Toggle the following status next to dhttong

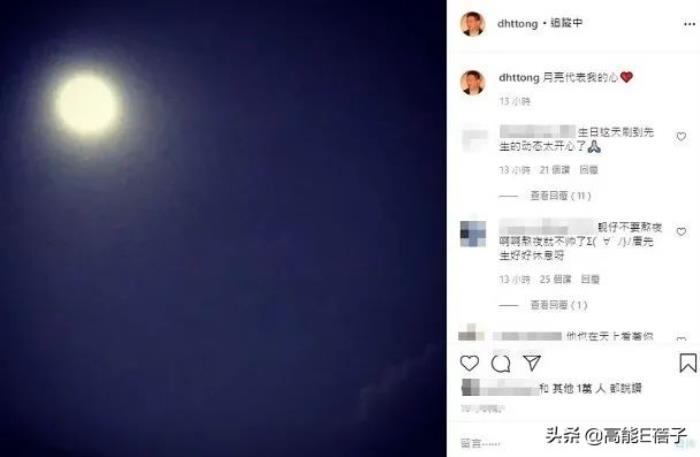[x=566, y=23]
